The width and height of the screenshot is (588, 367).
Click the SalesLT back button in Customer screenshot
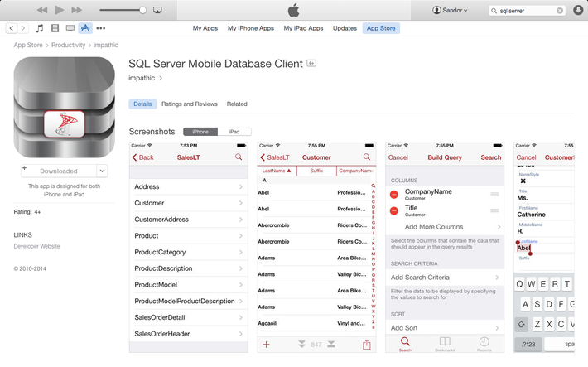point(275,157)
